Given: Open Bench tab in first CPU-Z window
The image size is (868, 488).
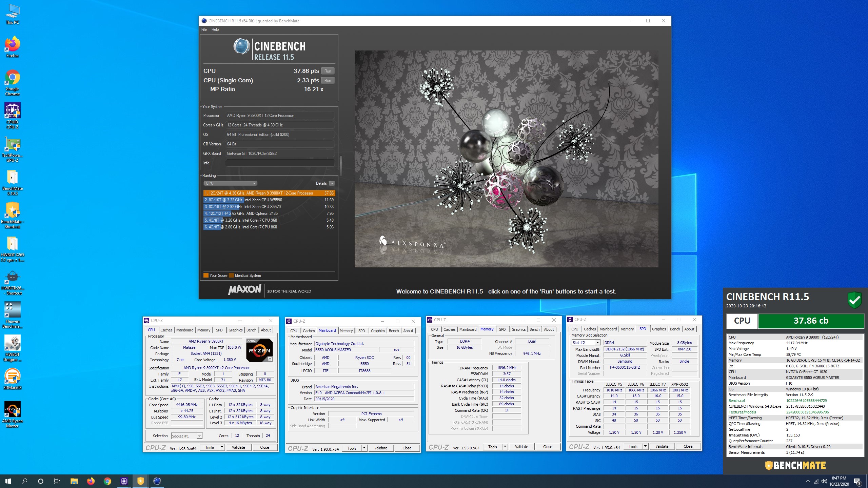Looking at the screenshot, I should (251, 330).
